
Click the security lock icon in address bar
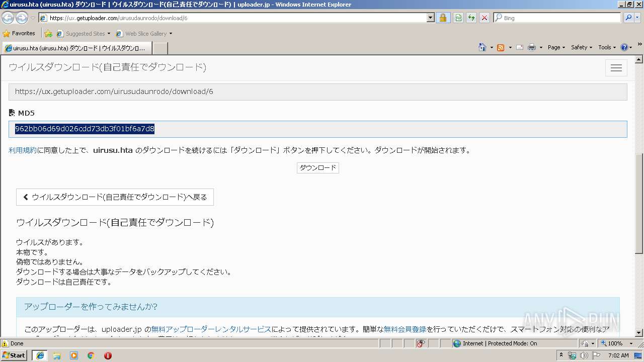tap(443, 18)
